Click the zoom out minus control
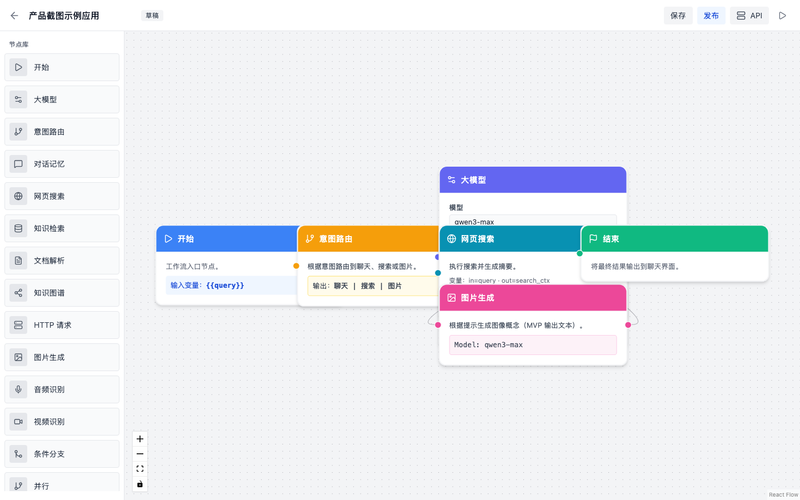 pos(140,454)
